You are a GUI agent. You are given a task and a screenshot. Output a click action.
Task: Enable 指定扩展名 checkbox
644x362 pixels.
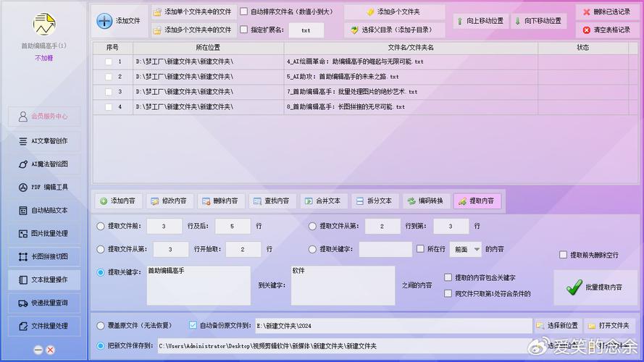click(x=244, y=30)
